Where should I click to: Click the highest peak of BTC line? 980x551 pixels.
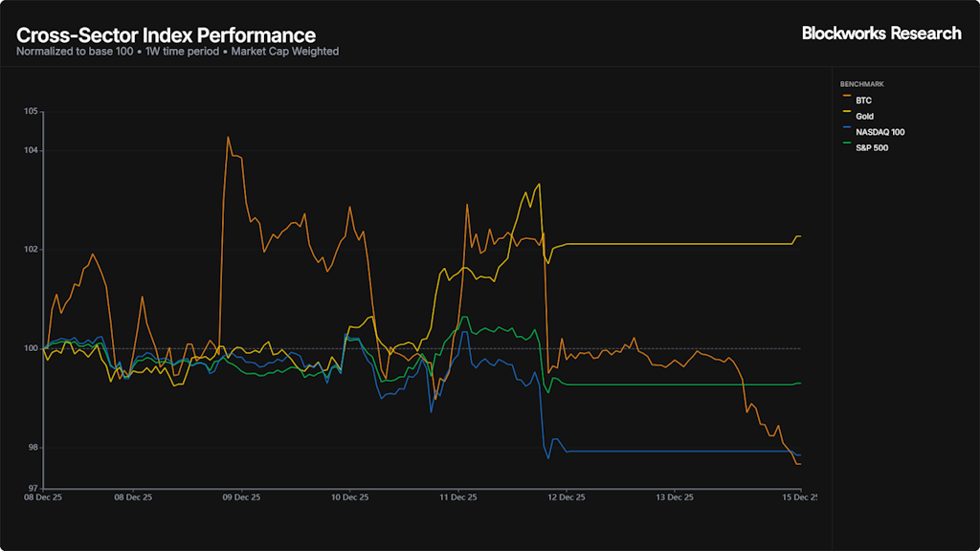[x=228, y=137]
